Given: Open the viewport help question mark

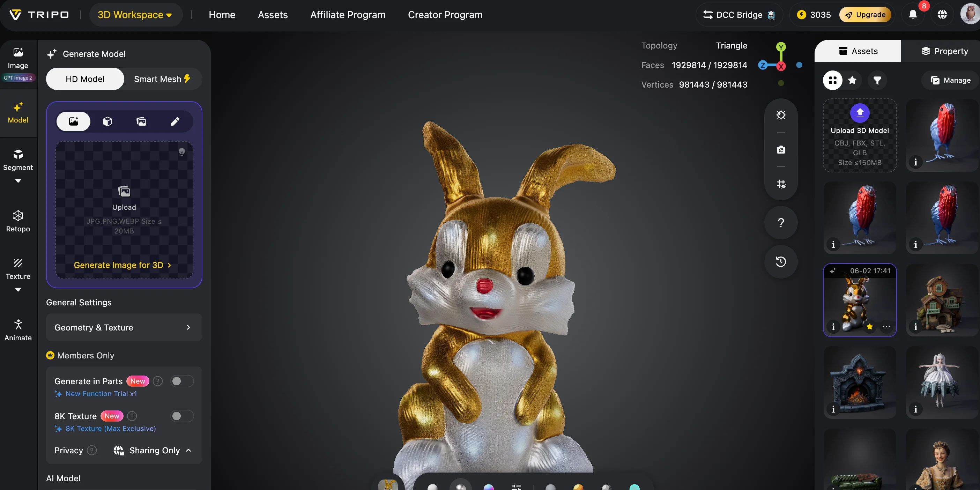Looking at the screenshot, I should [x=781, y=223].
